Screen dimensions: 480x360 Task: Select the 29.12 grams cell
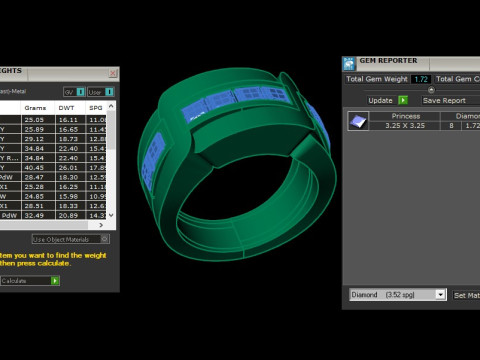(38, 139)
